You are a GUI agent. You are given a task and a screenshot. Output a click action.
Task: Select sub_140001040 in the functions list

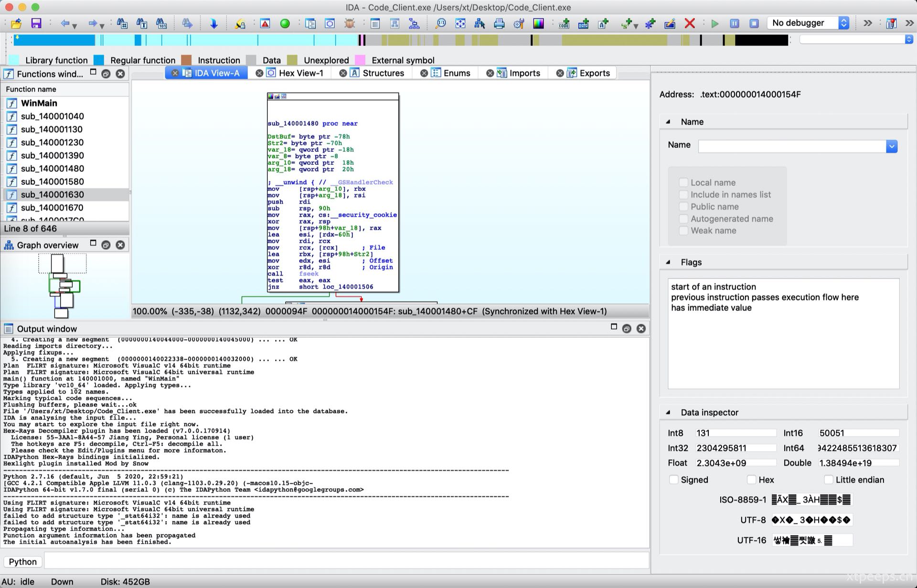pyautogui.click(x=52, y=116)
